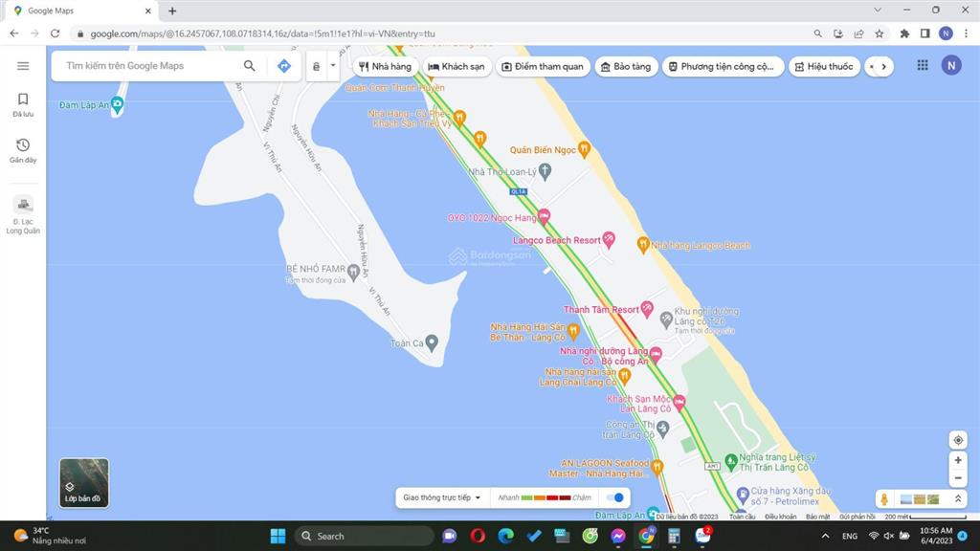This screenshot has height=551, width=980.
Task: Zoom out of the map
Action: click(x=957, y=478)
